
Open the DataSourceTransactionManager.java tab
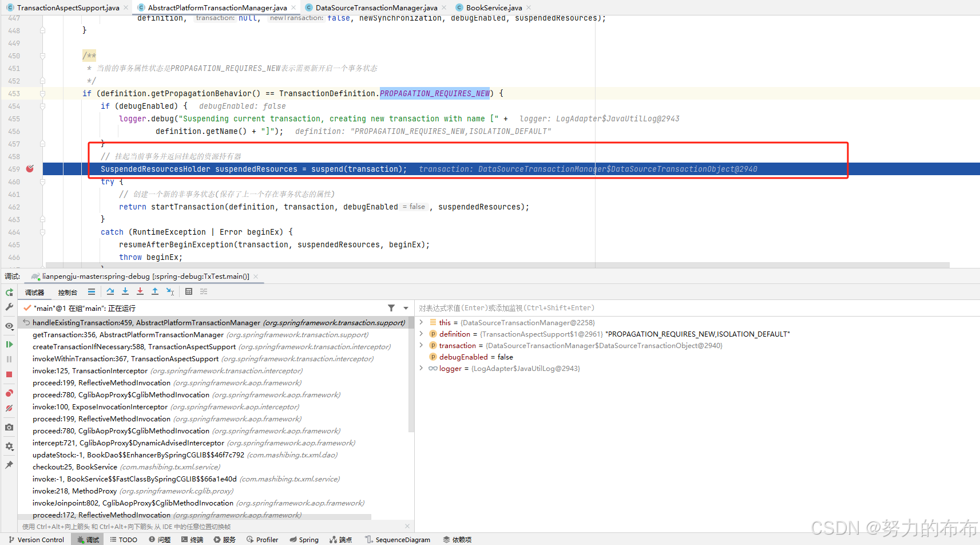(376, 7)
